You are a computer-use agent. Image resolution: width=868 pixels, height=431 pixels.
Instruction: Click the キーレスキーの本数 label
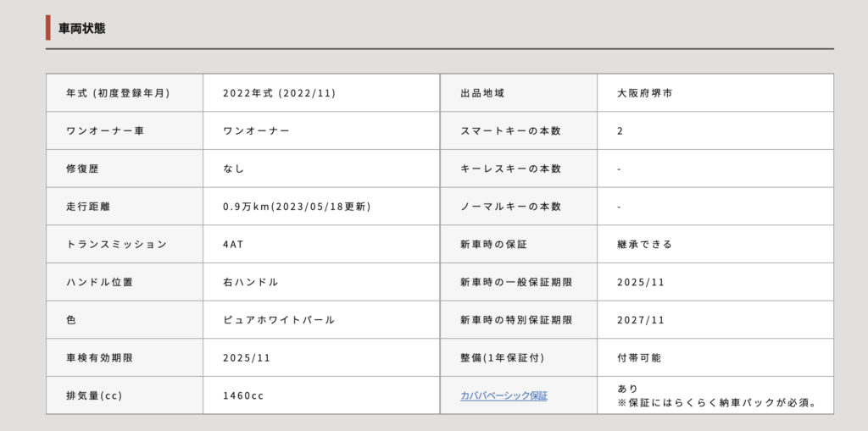510,169
